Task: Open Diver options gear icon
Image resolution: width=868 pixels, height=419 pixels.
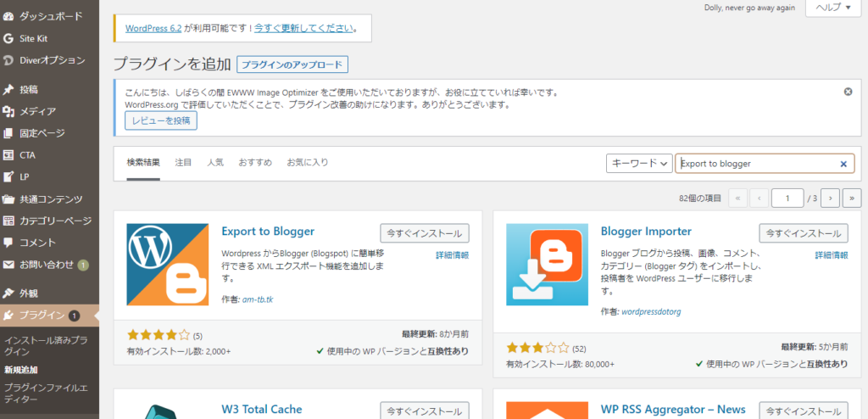Action: coord(8,60)
